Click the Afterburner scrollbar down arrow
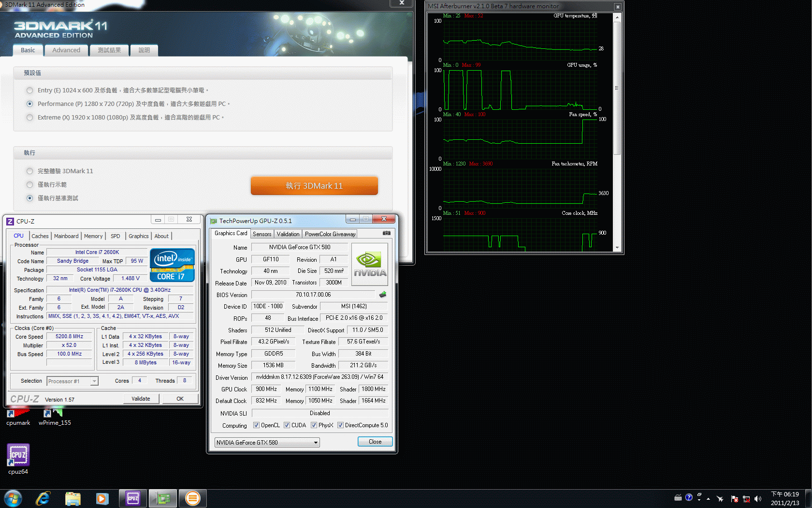The image size is (812, 508). (617, 247)
